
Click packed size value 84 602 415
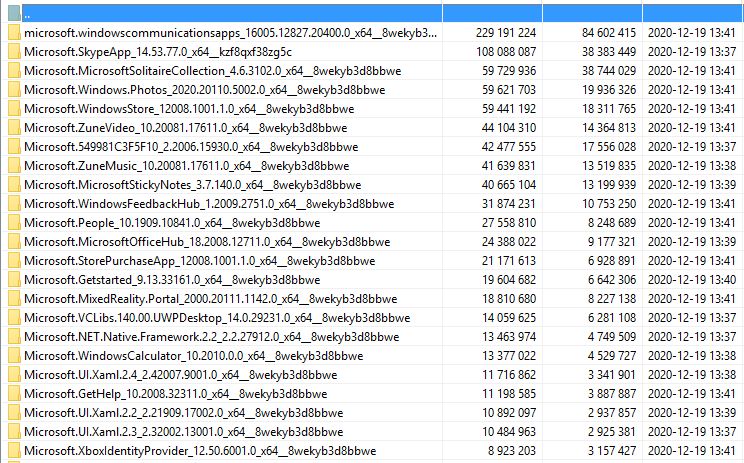click(x=609, y=33)
